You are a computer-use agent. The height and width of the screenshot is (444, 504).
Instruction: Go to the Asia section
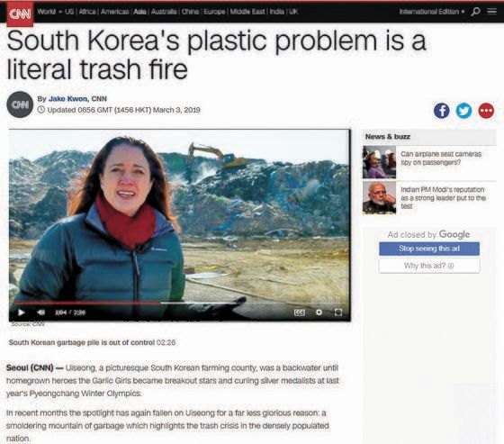[139, 12]
